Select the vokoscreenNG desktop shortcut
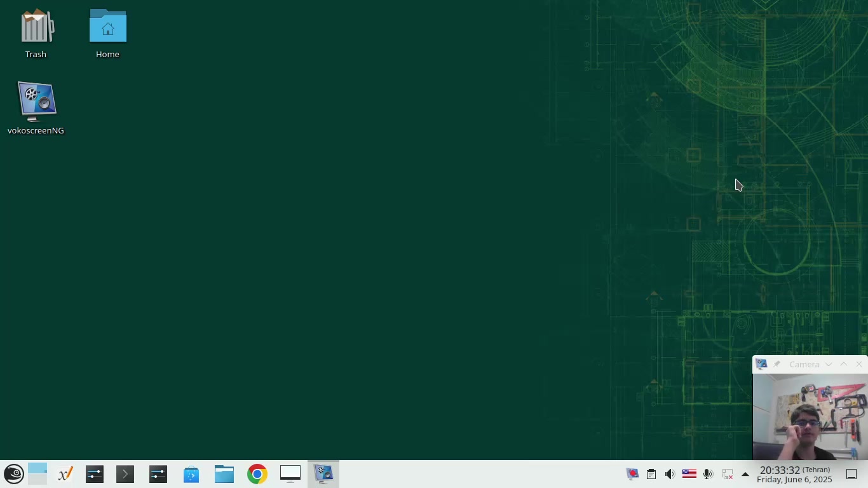 (x=36, y=109)
